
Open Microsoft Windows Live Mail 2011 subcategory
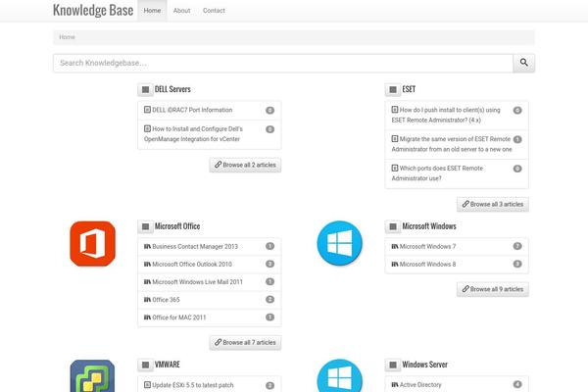197,281
